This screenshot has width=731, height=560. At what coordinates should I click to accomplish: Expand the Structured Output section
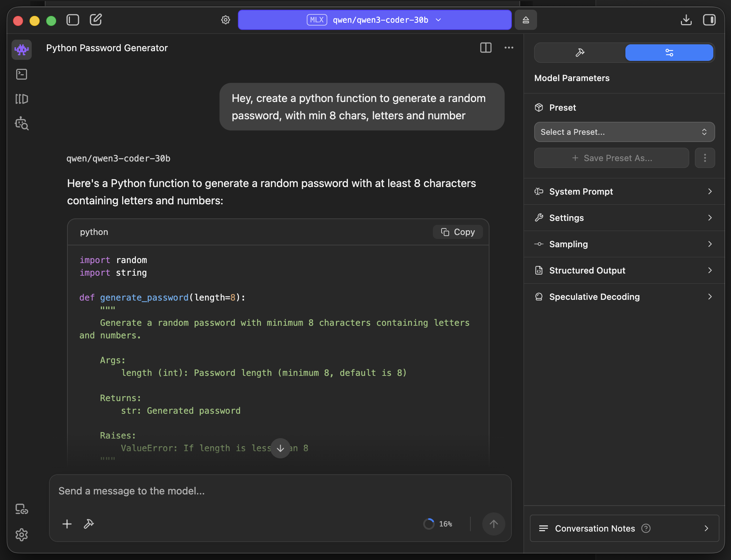(x=624, y=270)
